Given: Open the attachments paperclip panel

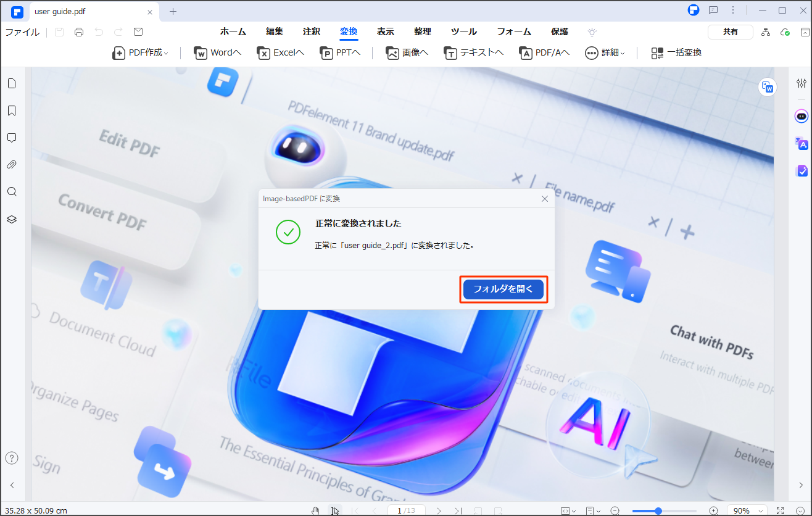Looking at the screenshot, I should coord(12,165).
